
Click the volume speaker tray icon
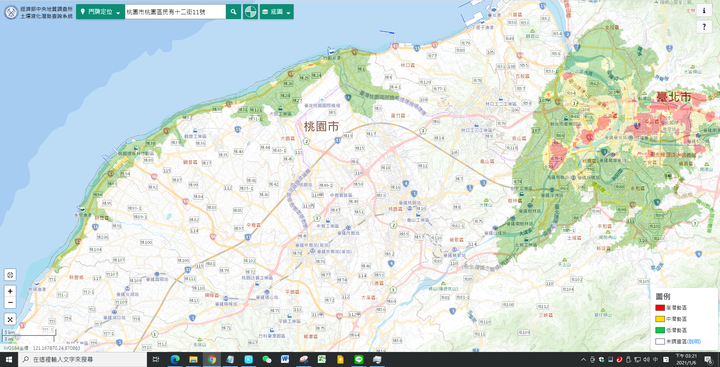tap(646, 360)
